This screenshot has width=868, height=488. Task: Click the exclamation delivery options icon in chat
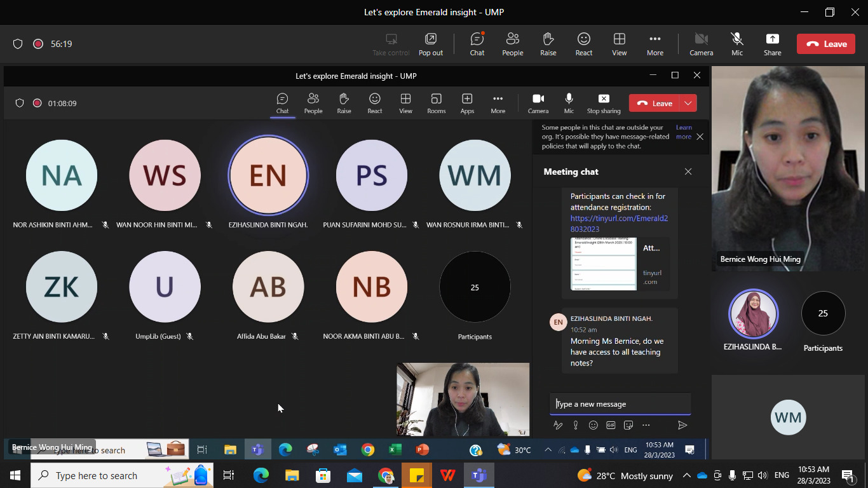click(x=576, y=425)
